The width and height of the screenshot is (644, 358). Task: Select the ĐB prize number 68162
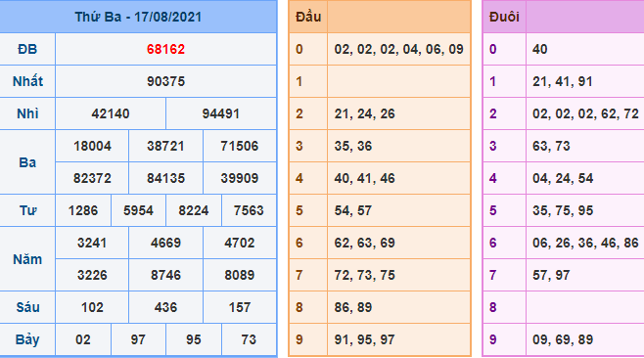point(166,49)
